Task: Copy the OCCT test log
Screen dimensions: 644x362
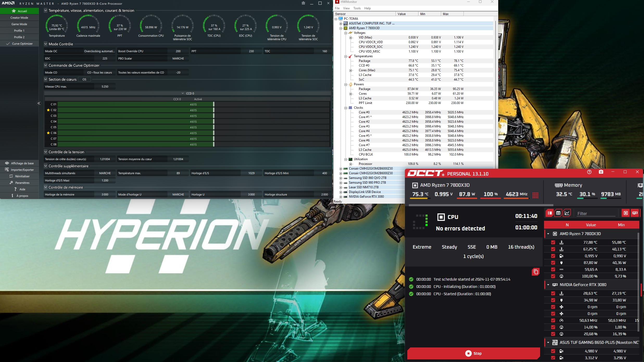Action: point(535,272)
